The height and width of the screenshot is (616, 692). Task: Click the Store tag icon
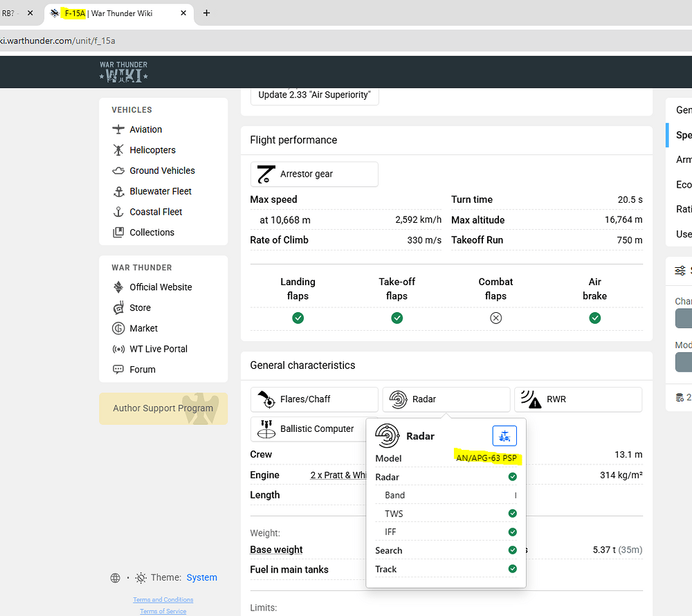[x=118, y=308]
